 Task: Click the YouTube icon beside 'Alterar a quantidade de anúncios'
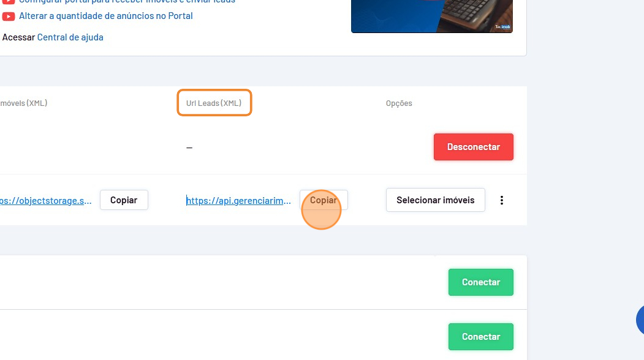tap(9, 16)
